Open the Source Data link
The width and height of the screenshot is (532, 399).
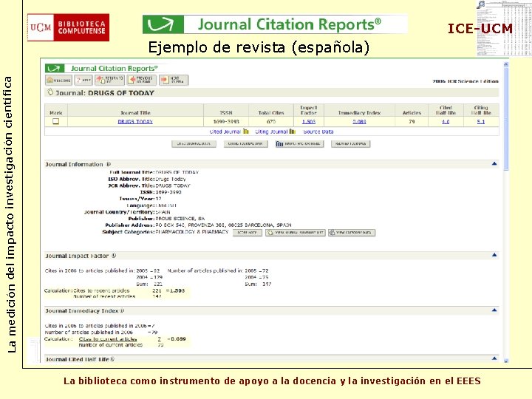tap(318, 132)
